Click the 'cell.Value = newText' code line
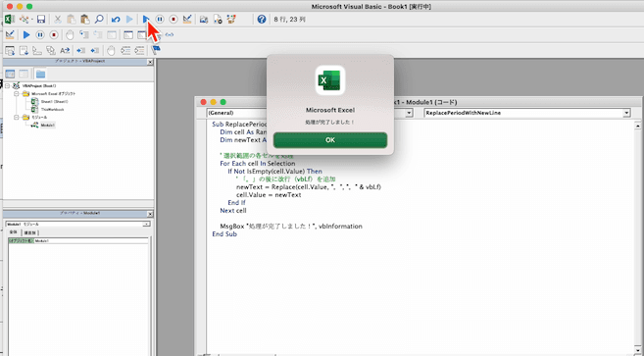 pos(269,195)
